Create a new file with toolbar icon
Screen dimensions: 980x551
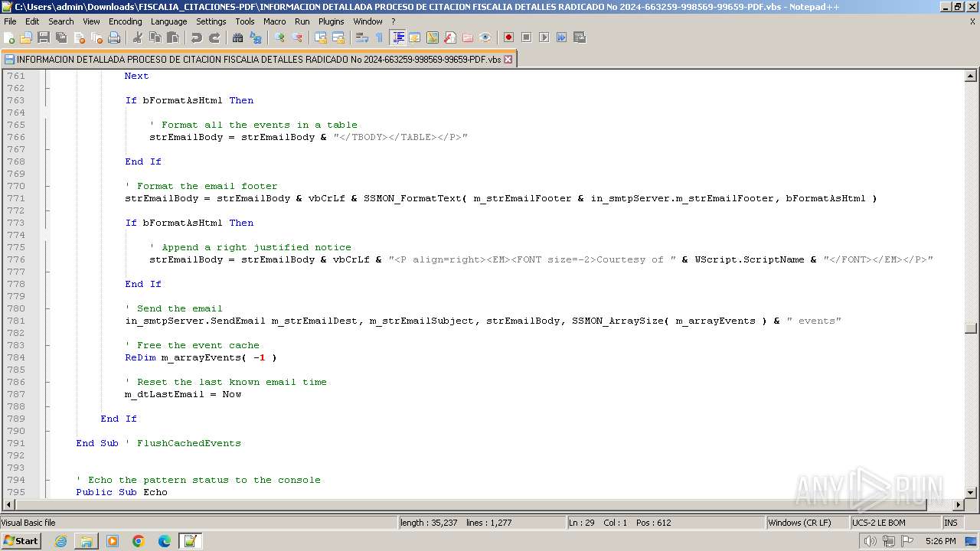[9, 37]
